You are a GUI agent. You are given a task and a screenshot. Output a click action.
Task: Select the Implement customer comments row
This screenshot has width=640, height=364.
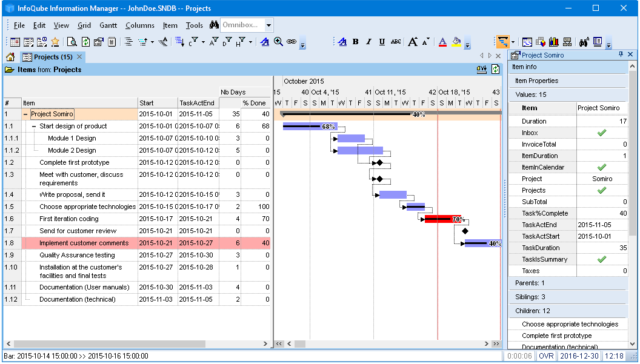[x=137, y=243]
